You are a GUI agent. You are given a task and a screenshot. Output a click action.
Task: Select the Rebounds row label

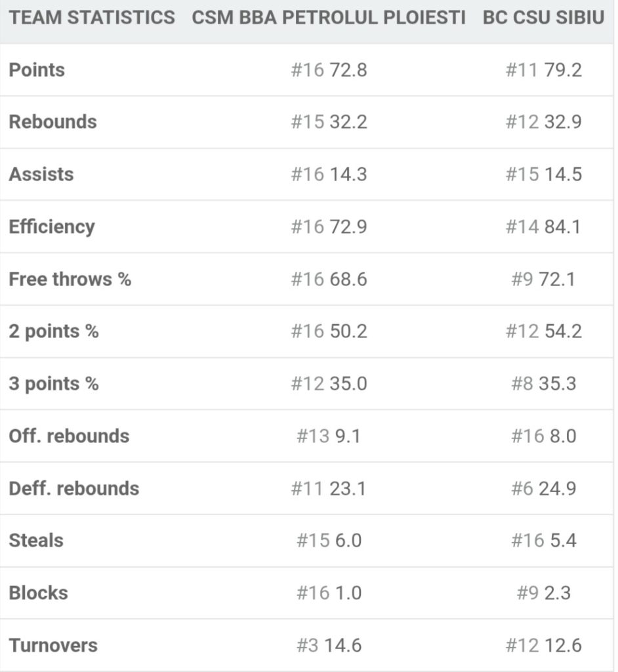(x=52, y=121)
